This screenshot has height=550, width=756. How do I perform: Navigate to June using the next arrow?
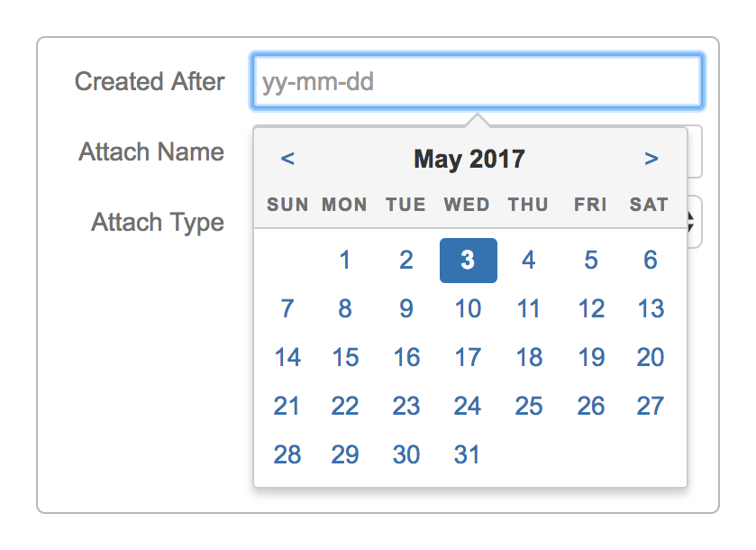coord(651,158)
